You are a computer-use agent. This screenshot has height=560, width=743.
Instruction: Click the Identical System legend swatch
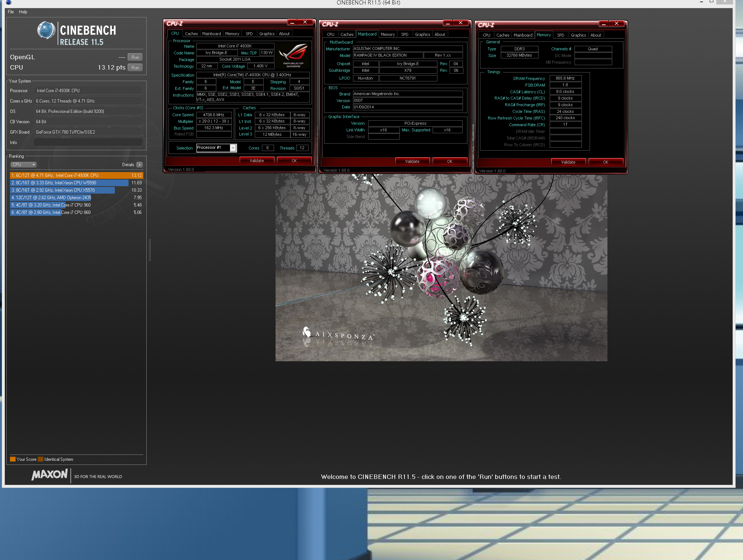tap(41, 459)
